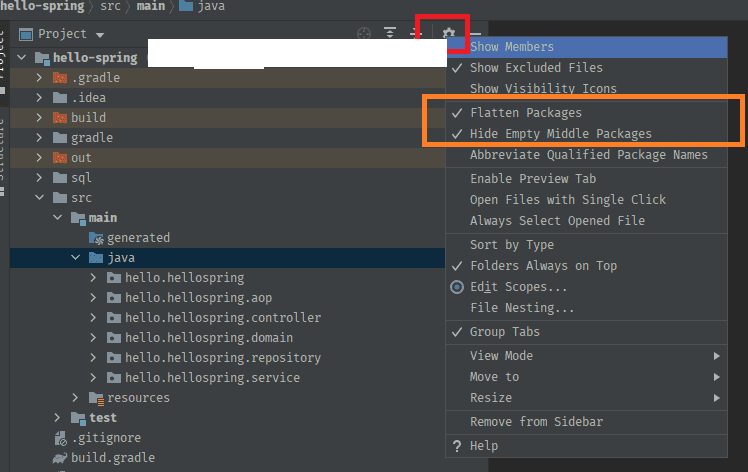Click the locate/select opened file target icon
This screenshot has height=472, width=748.
364,34
